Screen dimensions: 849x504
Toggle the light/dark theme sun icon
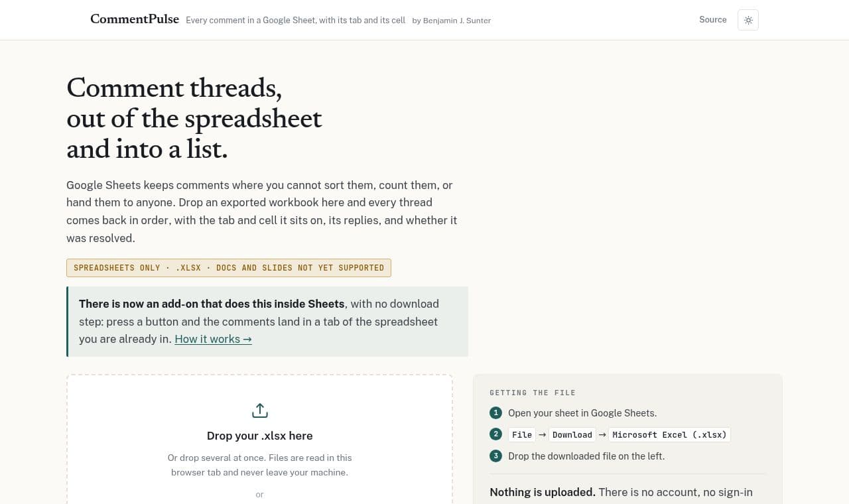tap(748, 20)
